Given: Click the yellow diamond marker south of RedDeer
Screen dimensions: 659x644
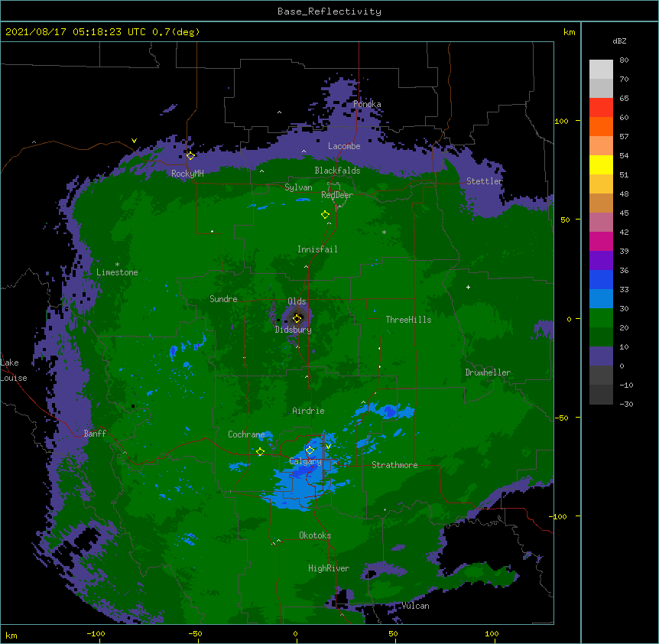Looking at the screenshot, I should point(325,215).
